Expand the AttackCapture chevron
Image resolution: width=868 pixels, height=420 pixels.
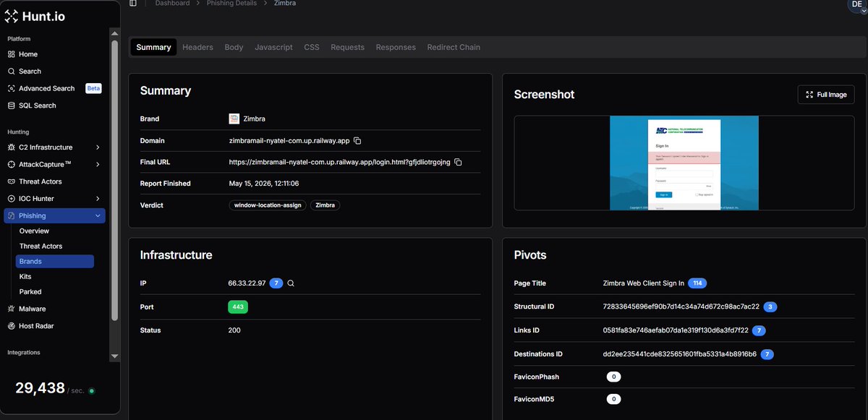click(x=98, y=164)
